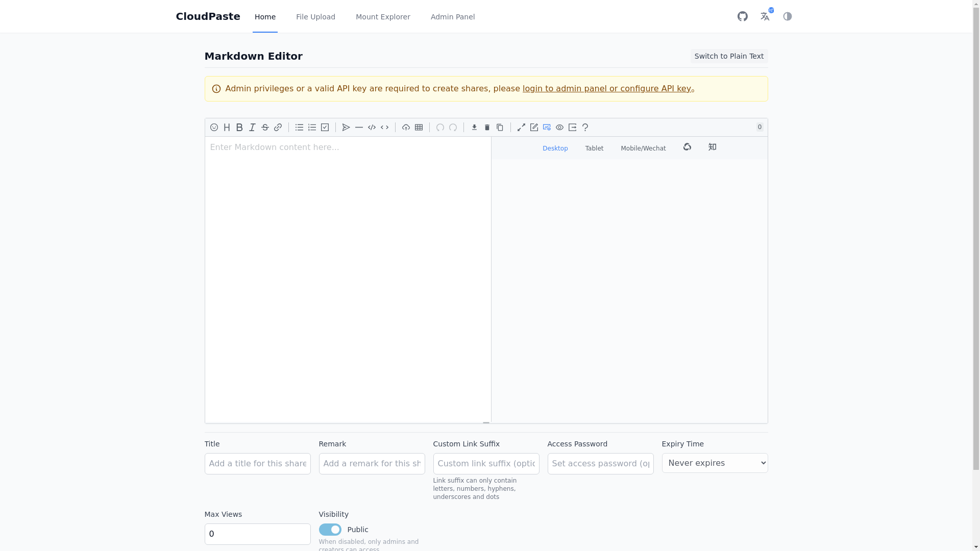Insert a blockquote with the arrow icon

point(346,128)
